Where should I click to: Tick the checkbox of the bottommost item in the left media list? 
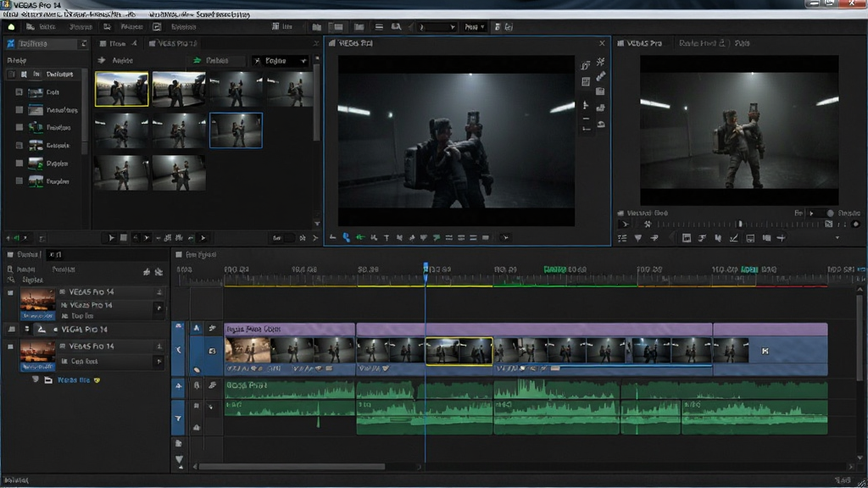point(19,181)
